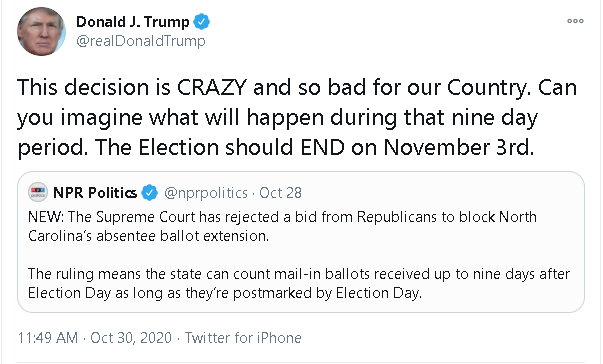Open the three-dot more options menu
The width and height of the screenshot is (603, 364).
[x=575, y=21]
